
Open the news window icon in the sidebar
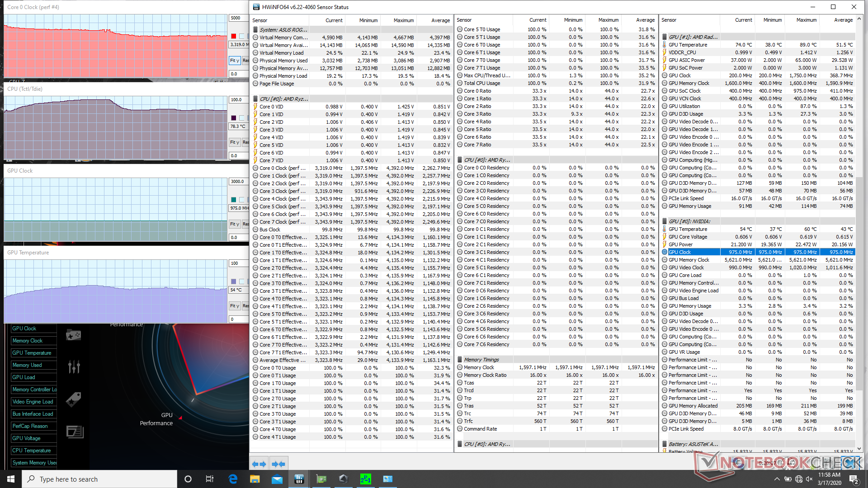pyautogui.click(x=75, y=432)
